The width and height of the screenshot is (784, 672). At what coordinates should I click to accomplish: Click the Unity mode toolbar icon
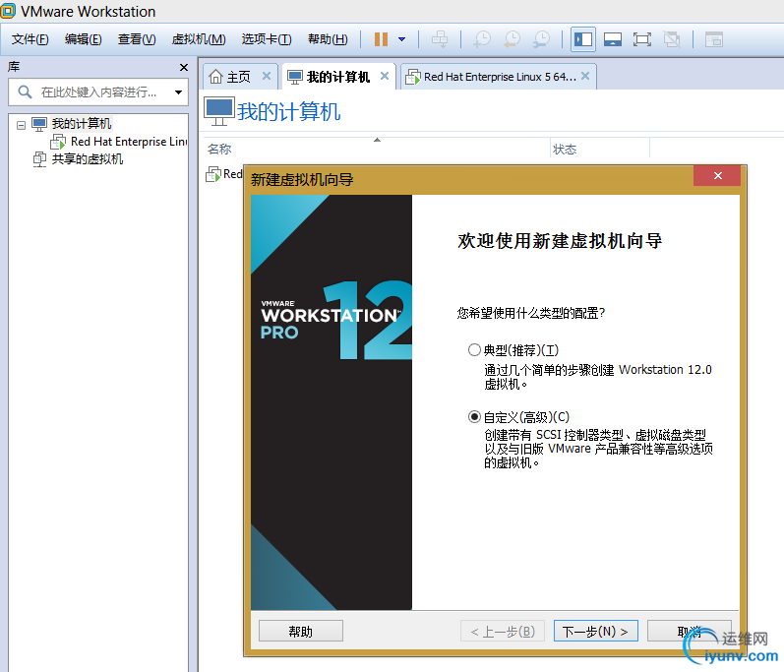[672, 39]
